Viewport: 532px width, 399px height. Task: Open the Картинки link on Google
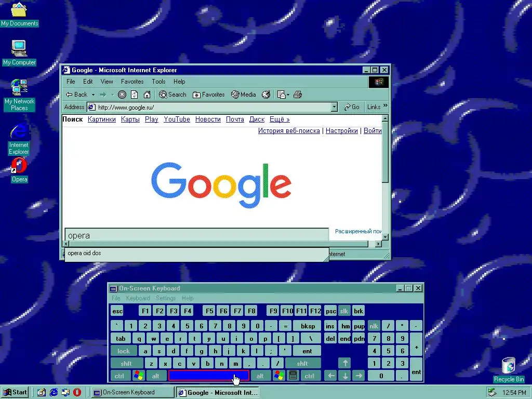click(102, 119)
